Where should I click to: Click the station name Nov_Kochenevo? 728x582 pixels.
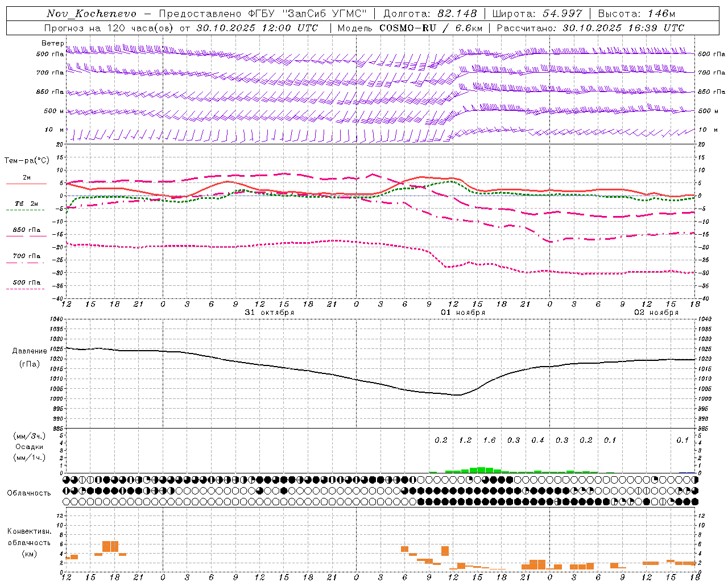92,14
